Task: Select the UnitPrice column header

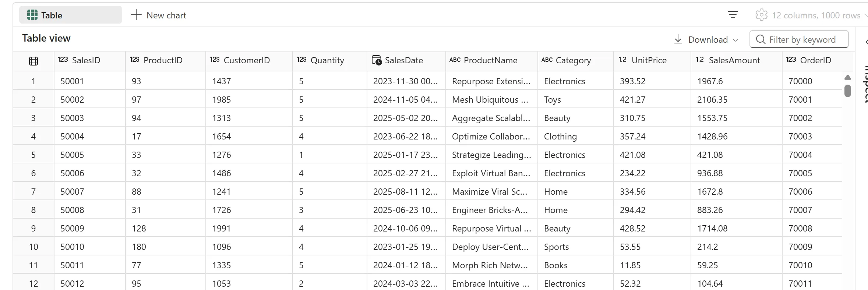Action: point(652,61)
